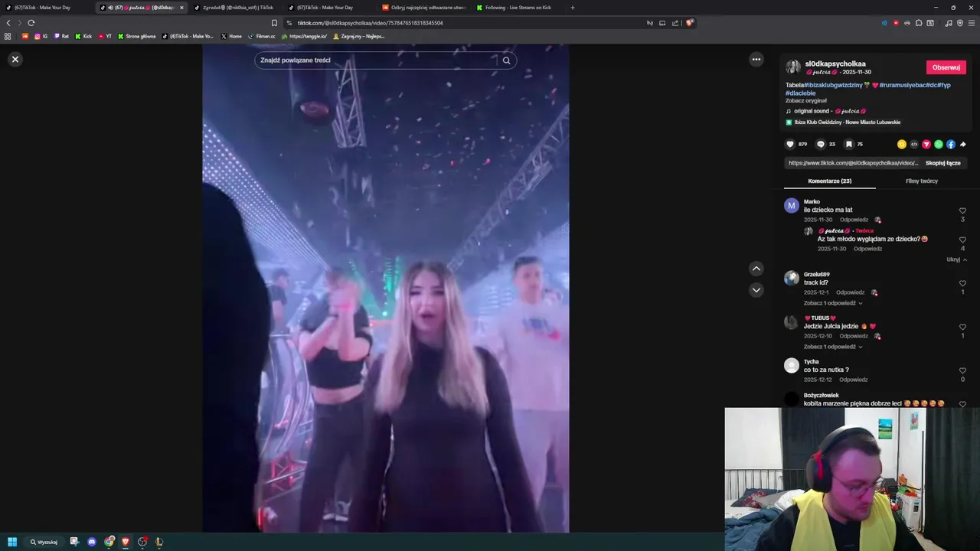Reload the page

[x=31, y=23]
